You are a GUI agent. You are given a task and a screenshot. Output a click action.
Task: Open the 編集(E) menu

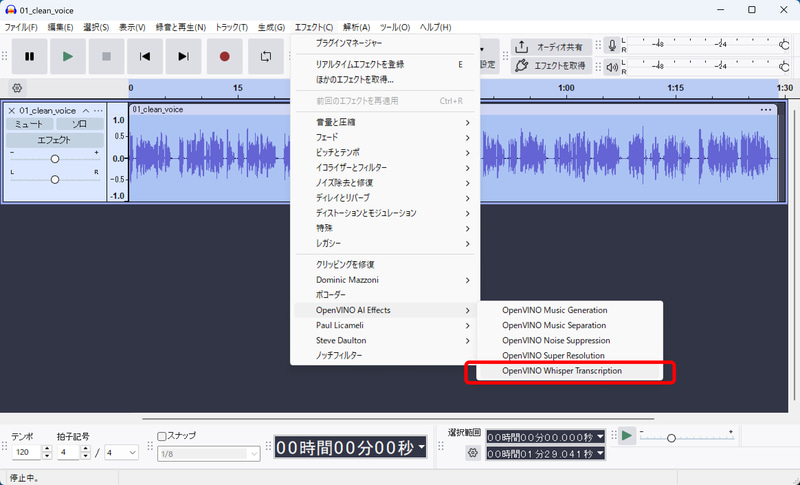pyautogui.click(x=60, y=27)
